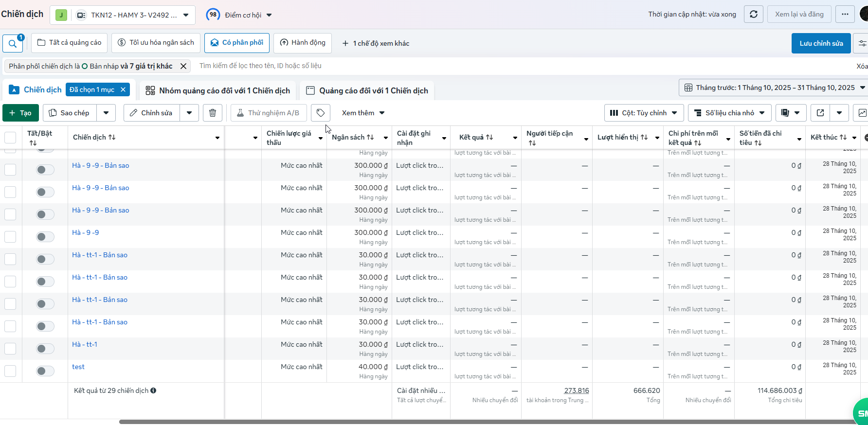Click the opportunity score 98 circle
Image resolution: width=868 pixels, height=425 pixels.
[213, 15]
